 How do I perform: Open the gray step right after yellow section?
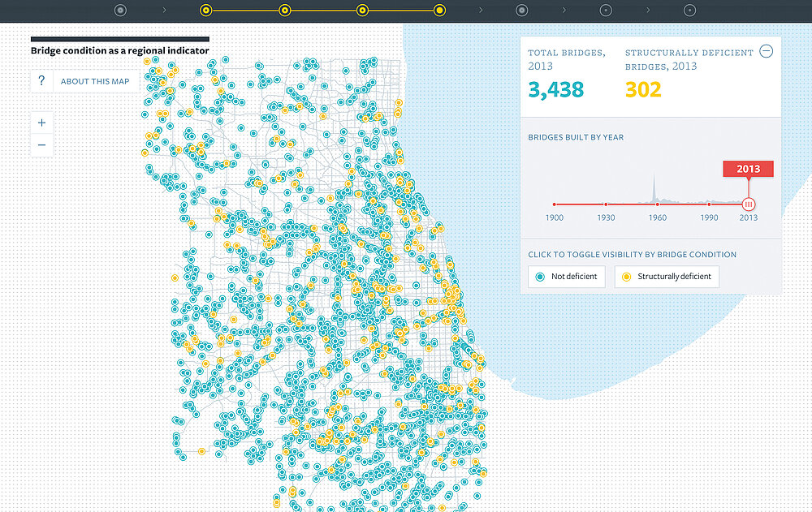[522, 11]
